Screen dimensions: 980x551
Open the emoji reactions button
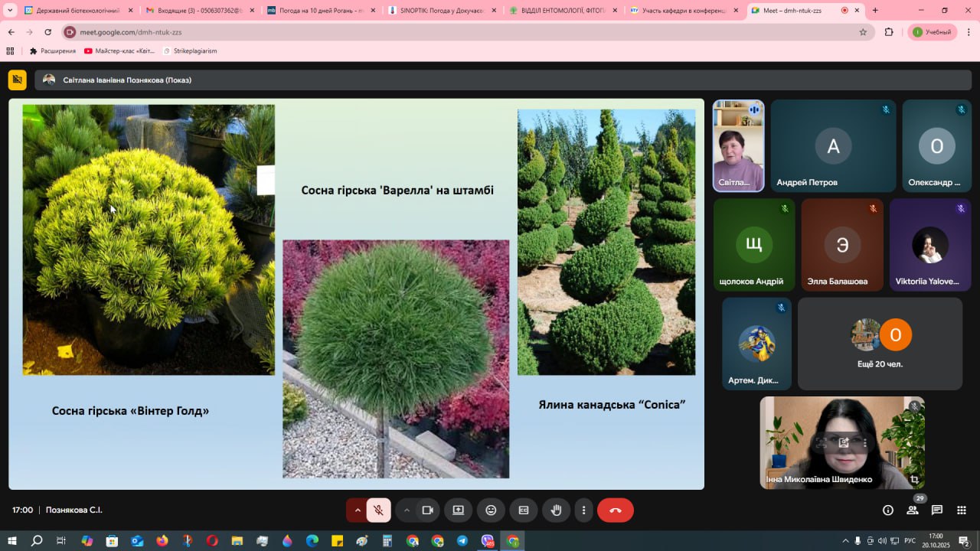coord(491,510)
